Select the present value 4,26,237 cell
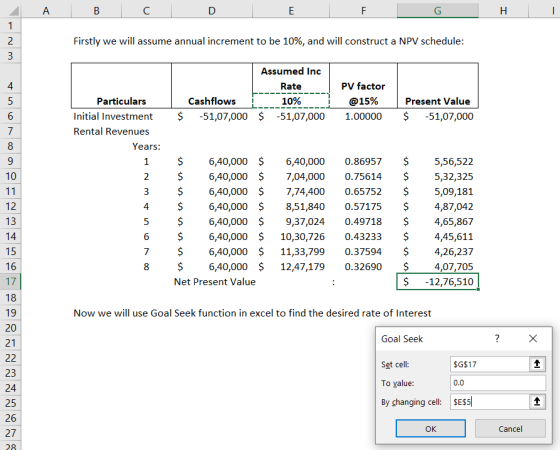The image size is (560, 450). click(438, 251)
